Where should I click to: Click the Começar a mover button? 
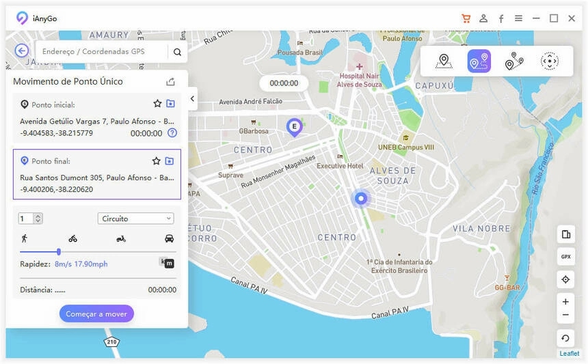coord(96,314)
